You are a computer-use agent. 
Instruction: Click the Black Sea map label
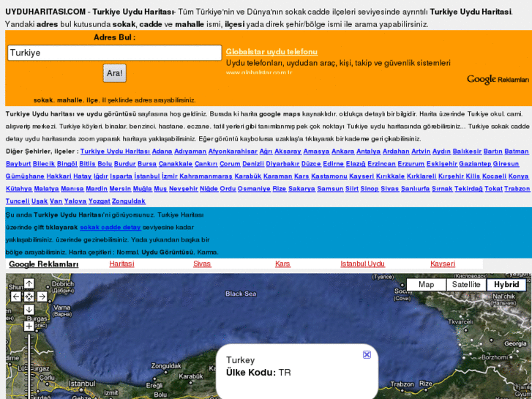pos(241,294)
